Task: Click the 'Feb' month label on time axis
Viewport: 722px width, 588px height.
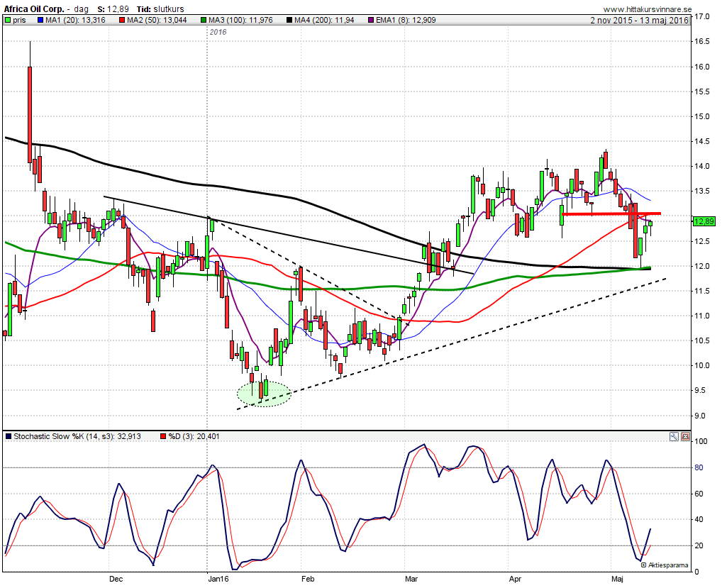Action: 308,579
